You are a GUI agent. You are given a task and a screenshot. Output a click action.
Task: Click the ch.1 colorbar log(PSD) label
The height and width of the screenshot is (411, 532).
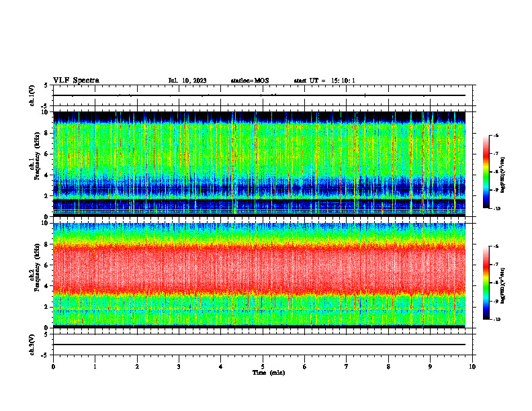(503, 175)
